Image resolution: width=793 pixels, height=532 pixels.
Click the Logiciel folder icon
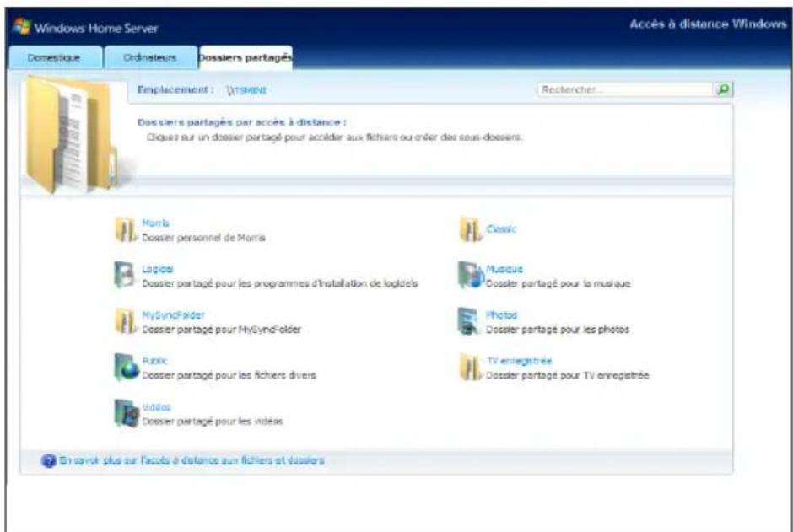[125, 276]
